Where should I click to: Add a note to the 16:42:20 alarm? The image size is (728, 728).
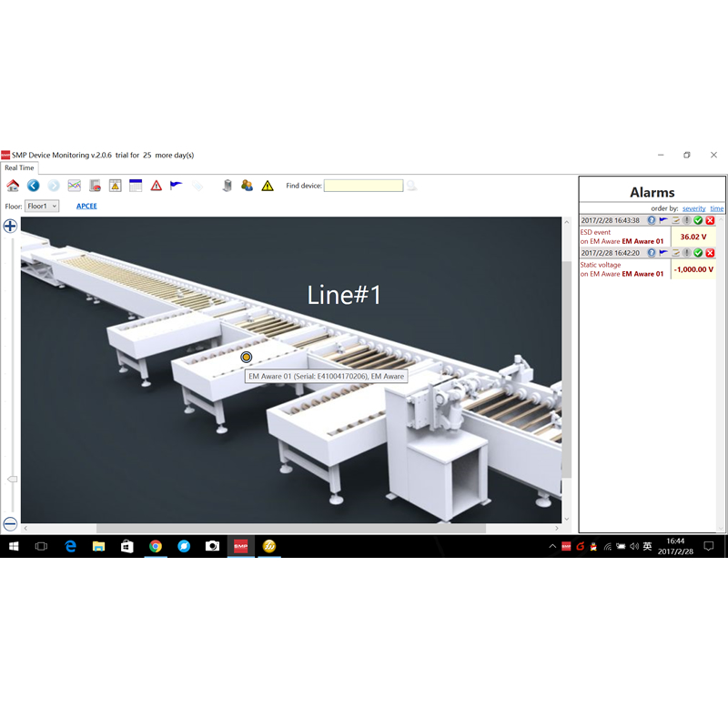(675, 253)
